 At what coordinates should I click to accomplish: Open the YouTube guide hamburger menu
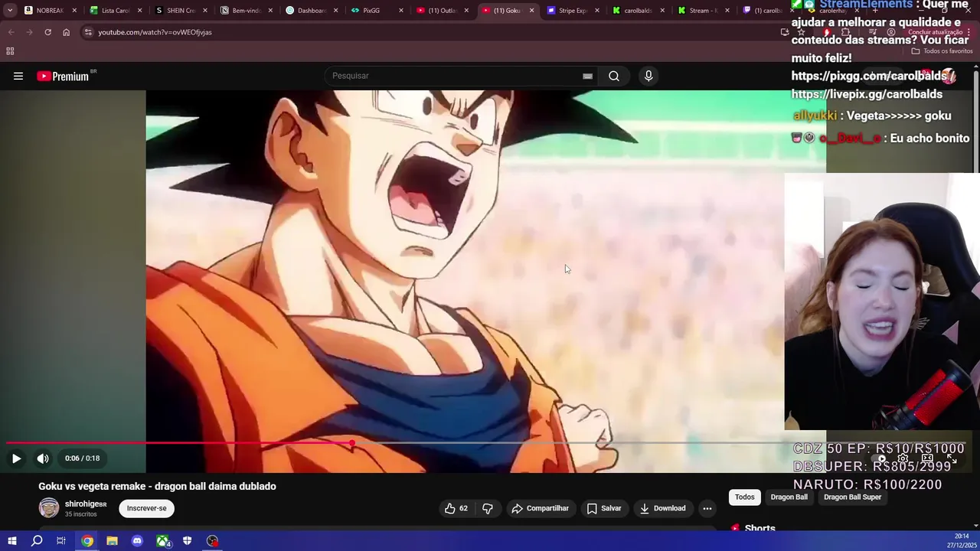(18, 76)
